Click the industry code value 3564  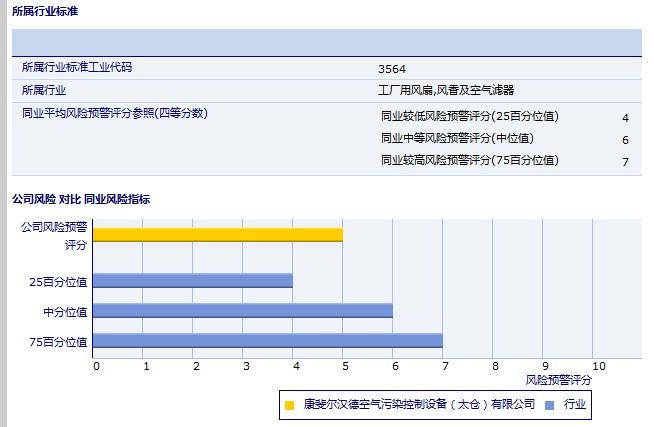tap(391, 69)
